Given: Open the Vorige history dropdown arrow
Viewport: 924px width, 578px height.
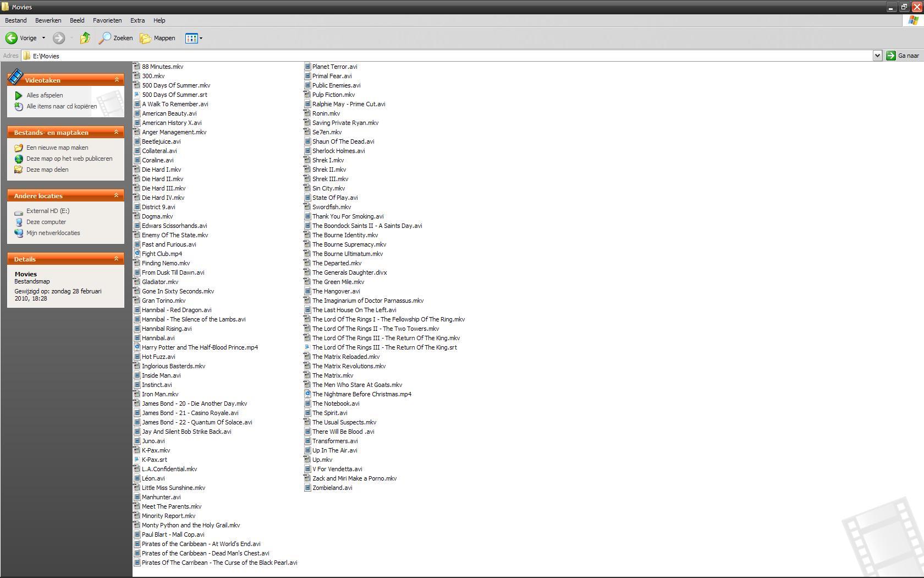Looking at the screenshot, I should (x=43, y=38).
